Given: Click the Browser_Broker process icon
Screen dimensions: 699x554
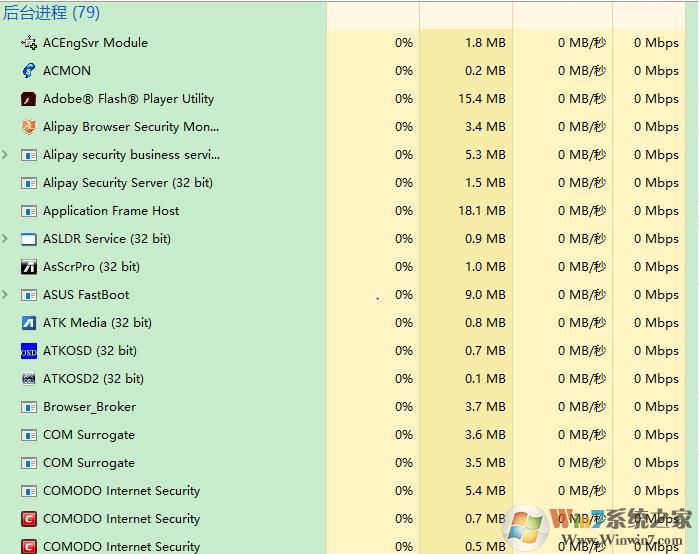Looking at the screenshot, I should tap(29, 407).
